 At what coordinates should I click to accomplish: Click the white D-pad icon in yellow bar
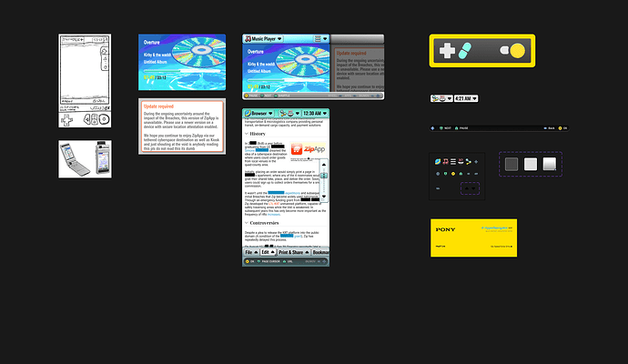447,50
